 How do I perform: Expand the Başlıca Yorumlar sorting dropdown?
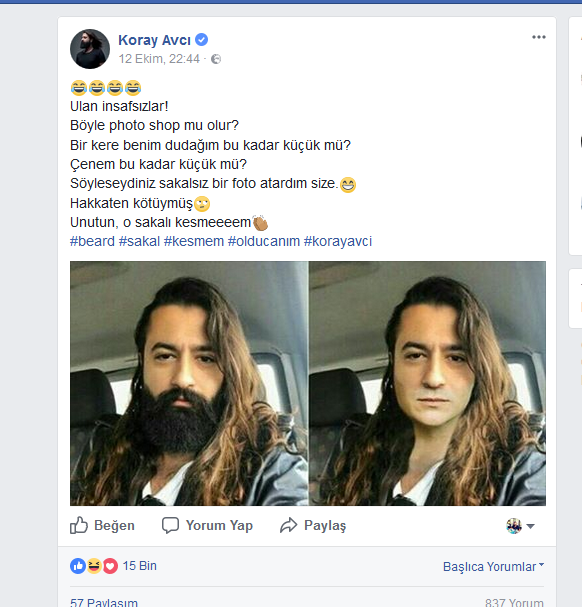493,566
